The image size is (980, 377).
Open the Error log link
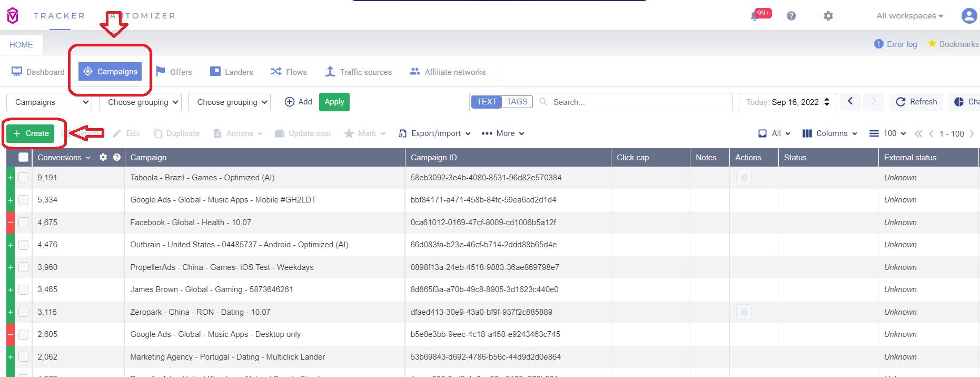coord(895,44)
